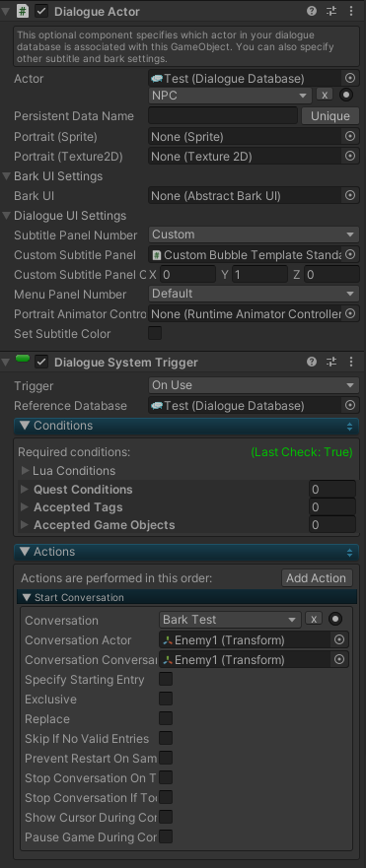The width and height of the screenshot is (366, 868).
Task: Open Dialogue Actor three-dot options menu
Action: (351, 11)
